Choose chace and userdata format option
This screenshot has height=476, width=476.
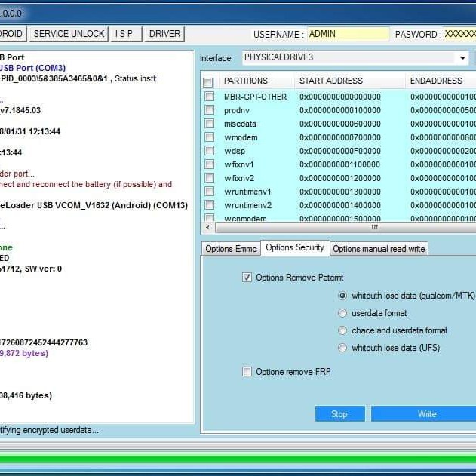point(342,330)
